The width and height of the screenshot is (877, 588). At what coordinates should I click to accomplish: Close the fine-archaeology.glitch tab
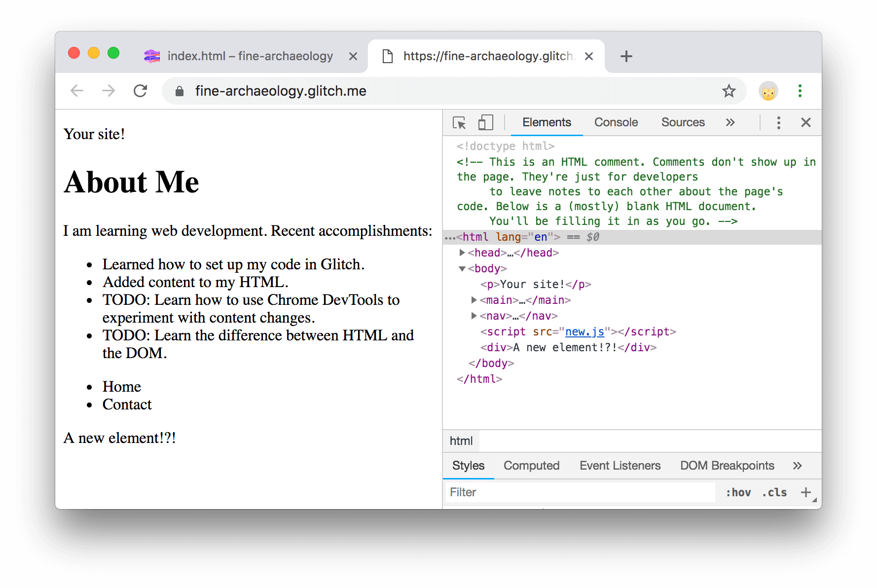point(589,56)
